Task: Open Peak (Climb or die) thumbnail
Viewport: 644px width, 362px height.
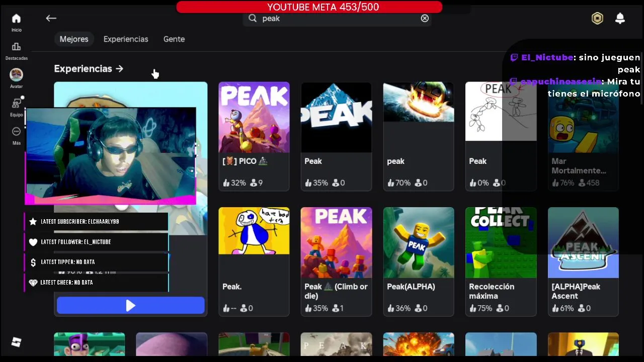Action: pyautogui.click(x=336, y=242)
